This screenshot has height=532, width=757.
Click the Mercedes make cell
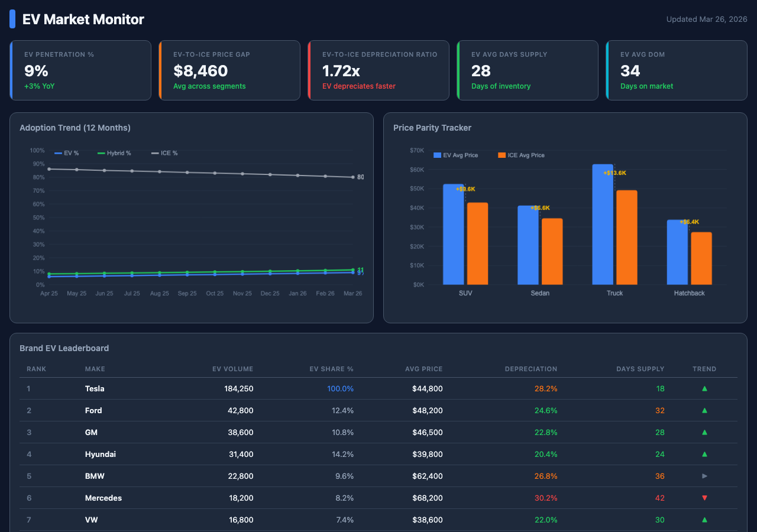tap(103, 498)
